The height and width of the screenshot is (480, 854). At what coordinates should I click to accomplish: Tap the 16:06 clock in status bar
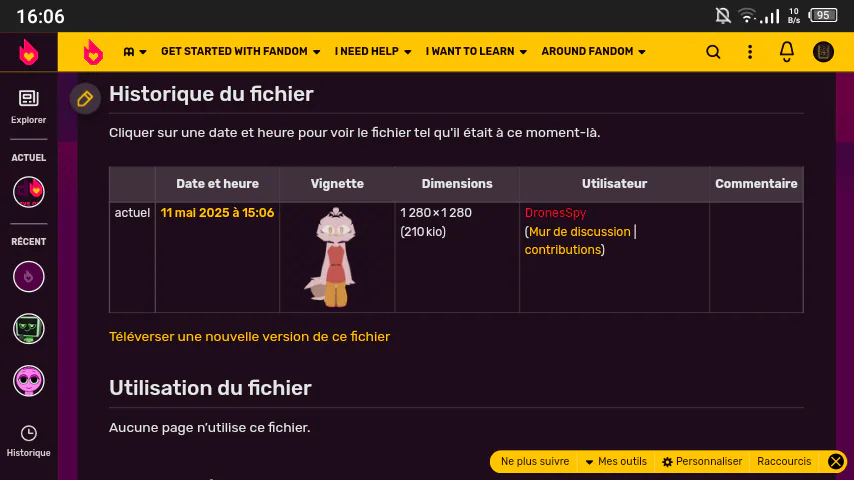point(40,16)
